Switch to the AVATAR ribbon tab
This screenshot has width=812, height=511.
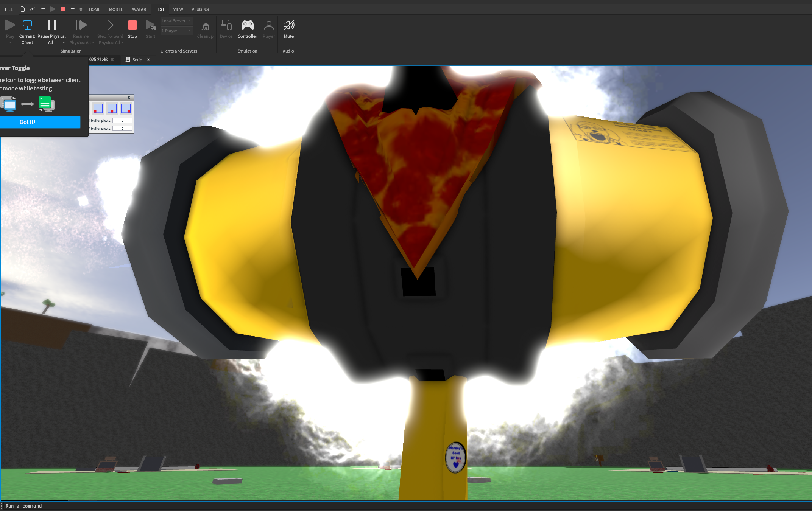[139, 9]
